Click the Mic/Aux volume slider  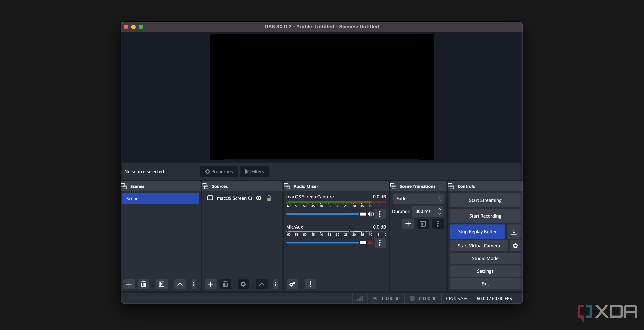[325, 243]
